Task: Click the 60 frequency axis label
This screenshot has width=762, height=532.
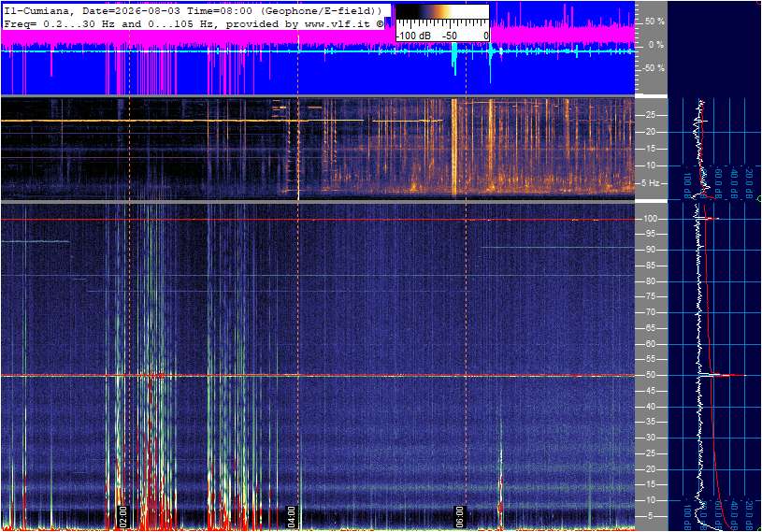Action: pyautogui.click(x=650, y=344)
